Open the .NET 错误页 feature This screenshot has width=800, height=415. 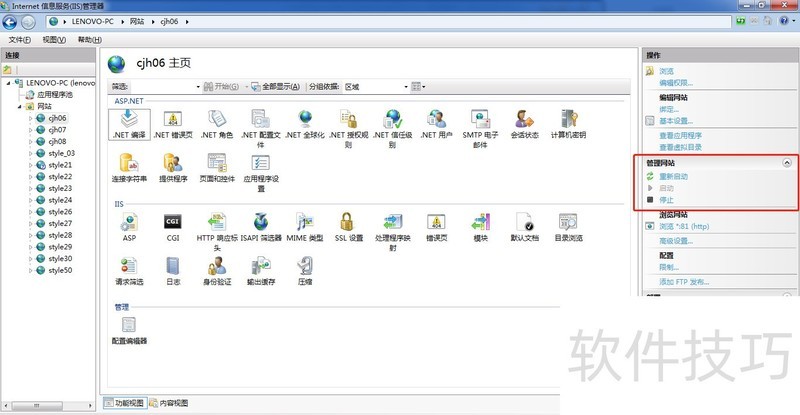(173, 125)
